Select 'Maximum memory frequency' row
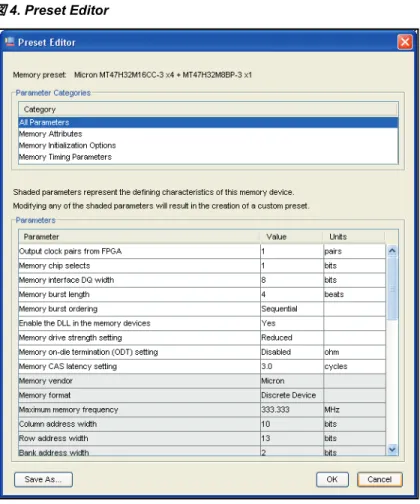The image size is (420, 504). point(139,410)
